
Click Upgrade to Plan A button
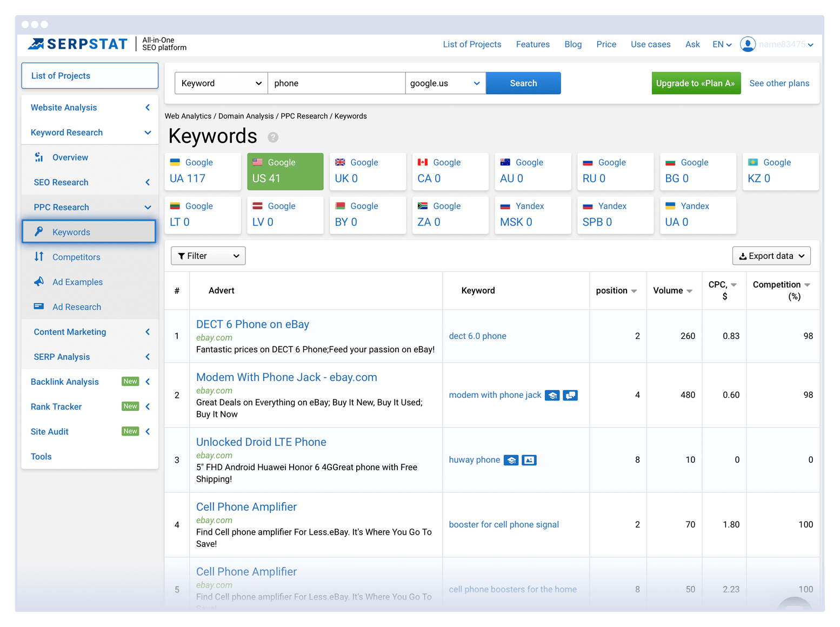tap(696, 83)
